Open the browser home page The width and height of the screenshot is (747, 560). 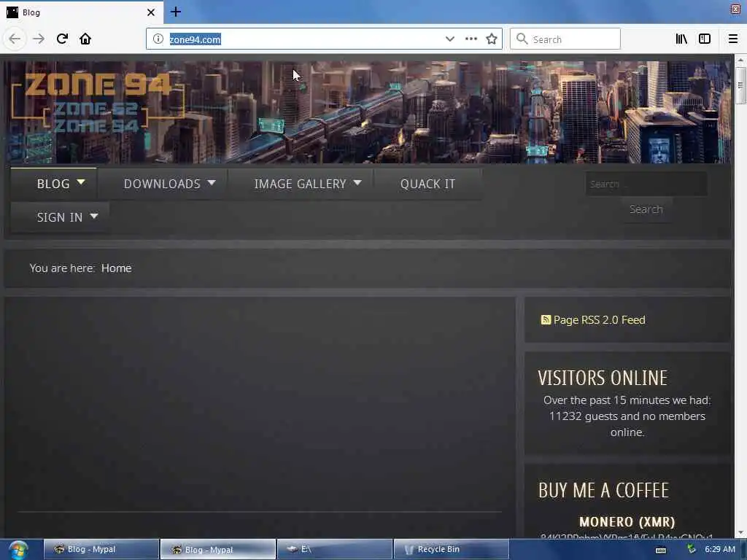tap(85, 39)
